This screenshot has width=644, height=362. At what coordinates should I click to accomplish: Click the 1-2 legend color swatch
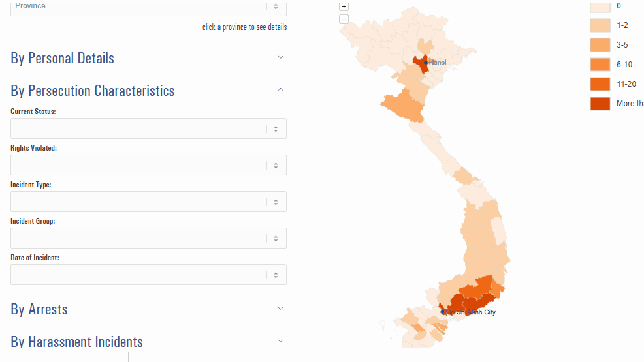600,25
